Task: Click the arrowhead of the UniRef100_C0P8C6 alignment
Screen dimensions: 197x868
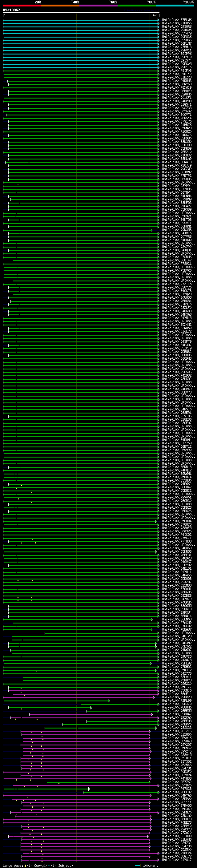Action: (x=159, y=37)
